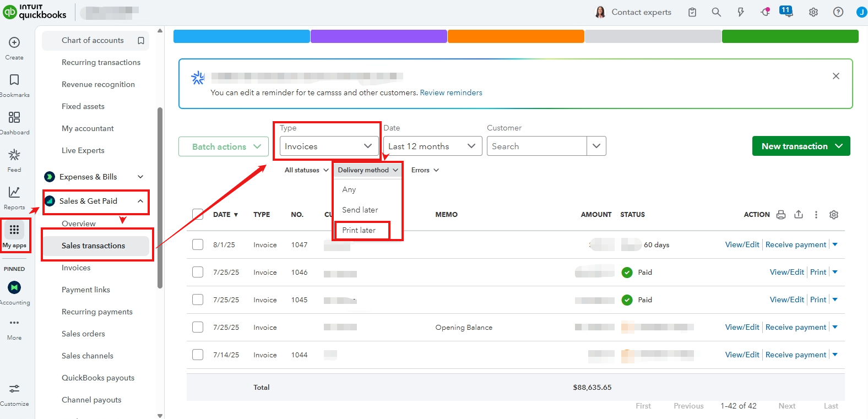The image size is (868, 419).
Task: Expand the Last 12 months date dropdown
Action: (432, 146)
